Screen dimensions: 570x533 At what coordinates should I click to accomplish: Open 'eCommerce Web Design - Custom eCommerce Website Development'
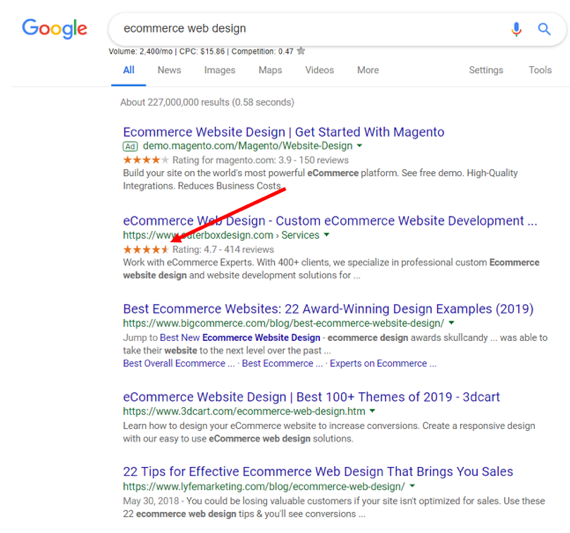coord(330,221)
